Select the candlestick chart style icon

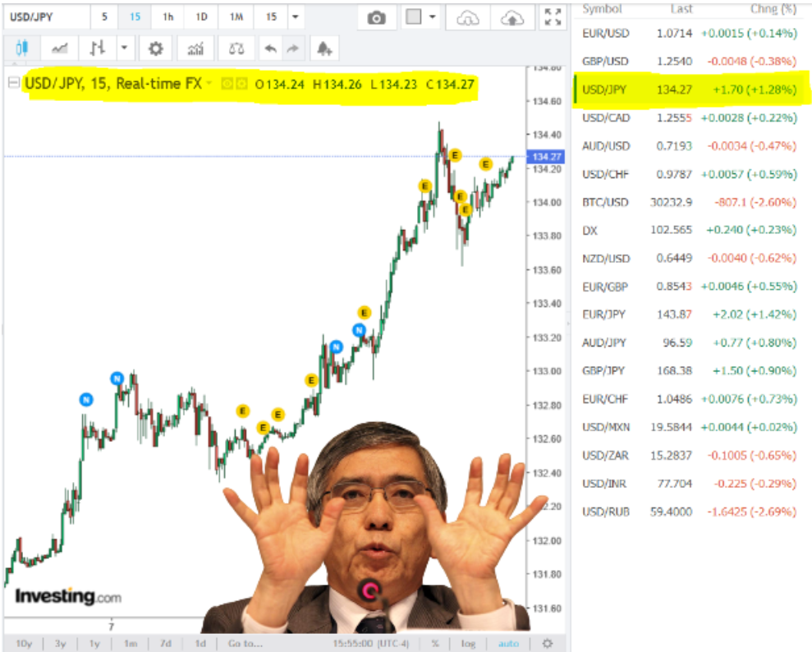[21, 48]
